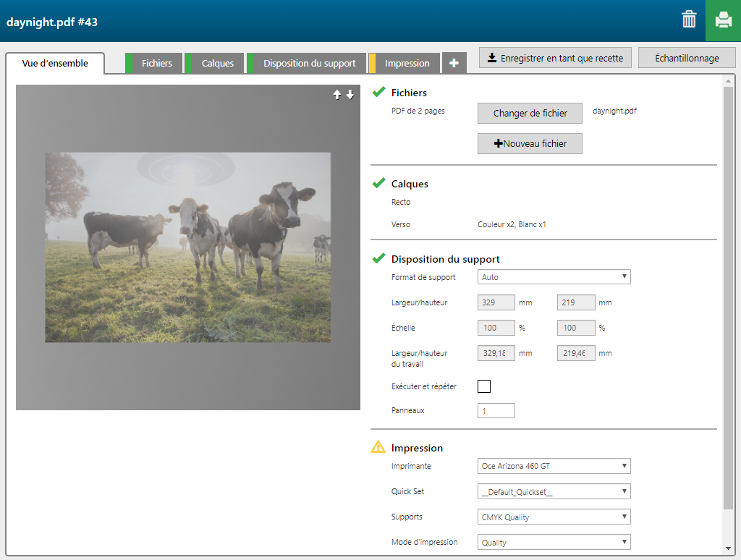Toggle the Exécuter et répéter checkbox
Viewport: 741px width, 560px height.
tap(484, 386)
